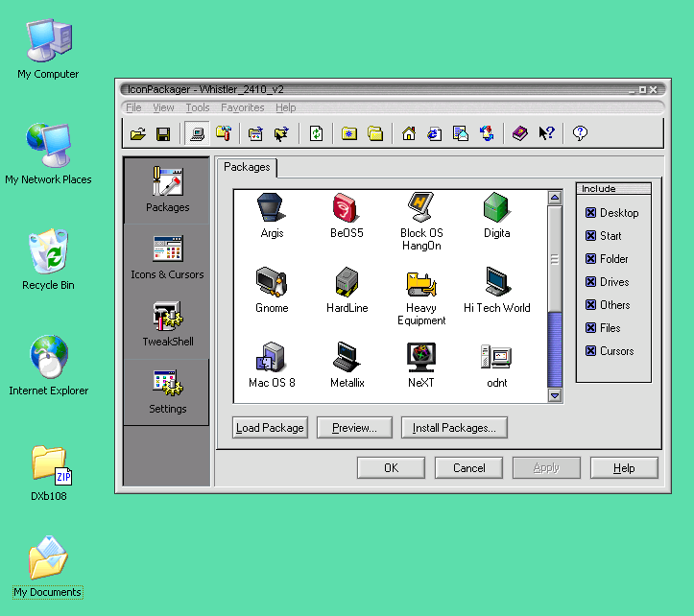Click the folder with window toolbar icon
Viewport: 694px width, 616px height.
click(x=255, y=133)
